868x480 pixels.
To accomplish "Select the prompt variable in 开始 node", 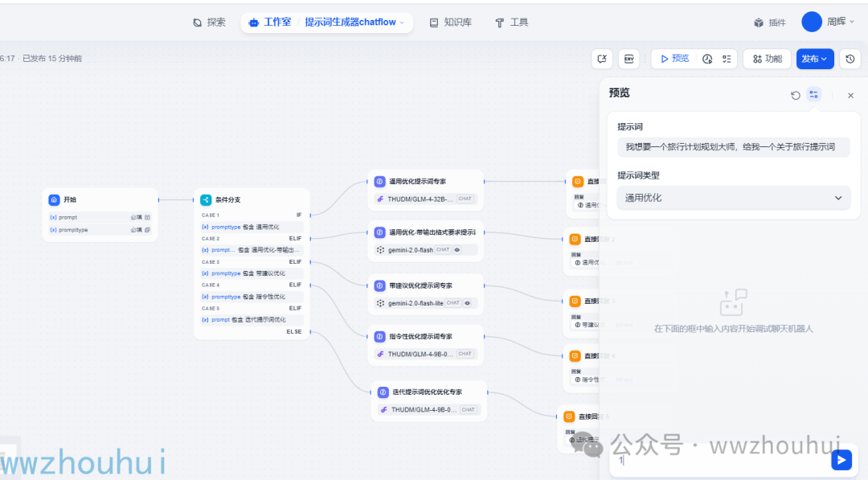I will coord(100,218).
